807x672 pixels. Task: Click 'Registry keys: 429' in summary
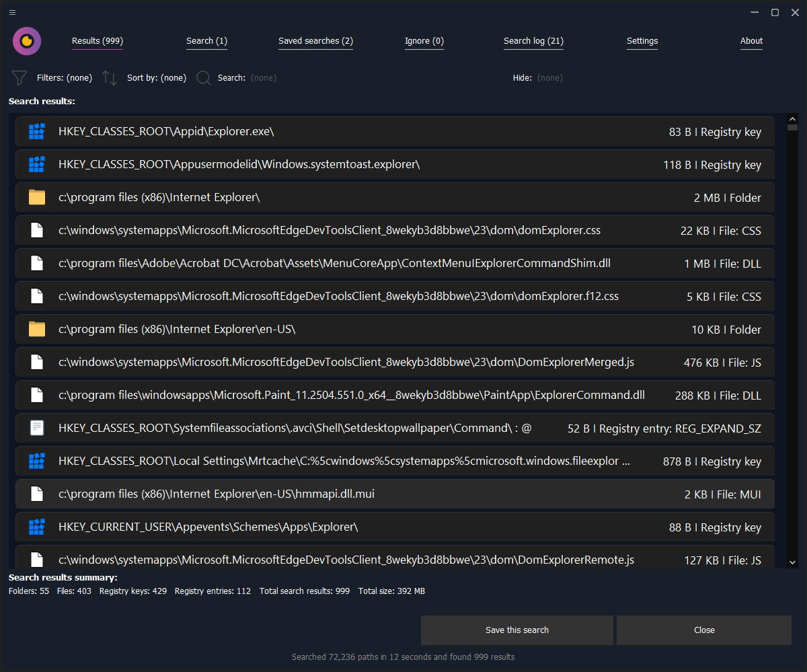point(133,591)
